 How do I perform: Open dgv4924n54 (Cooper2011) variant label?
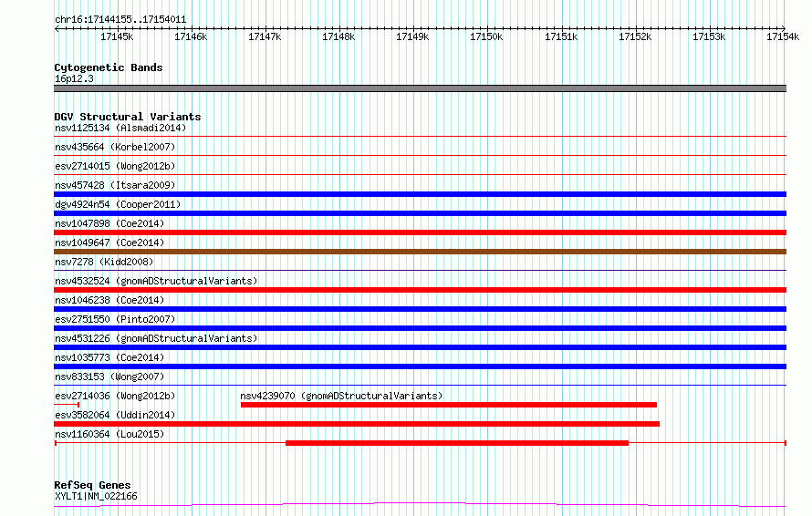(x=118, y=204)
